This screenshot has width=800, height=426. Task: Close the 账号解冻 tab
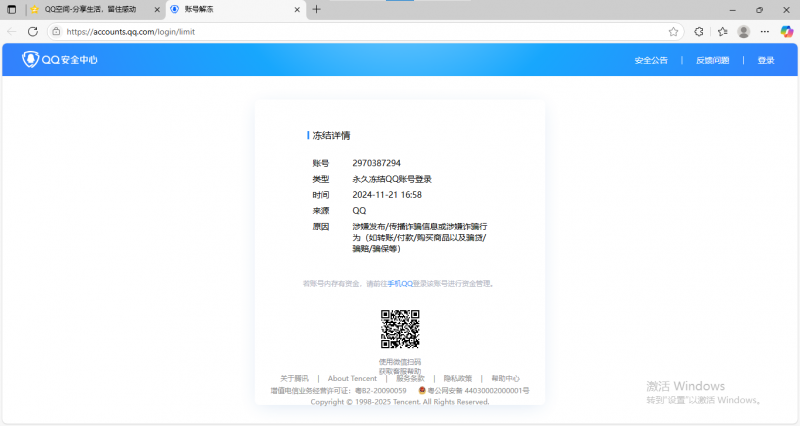tap(297, 9)
